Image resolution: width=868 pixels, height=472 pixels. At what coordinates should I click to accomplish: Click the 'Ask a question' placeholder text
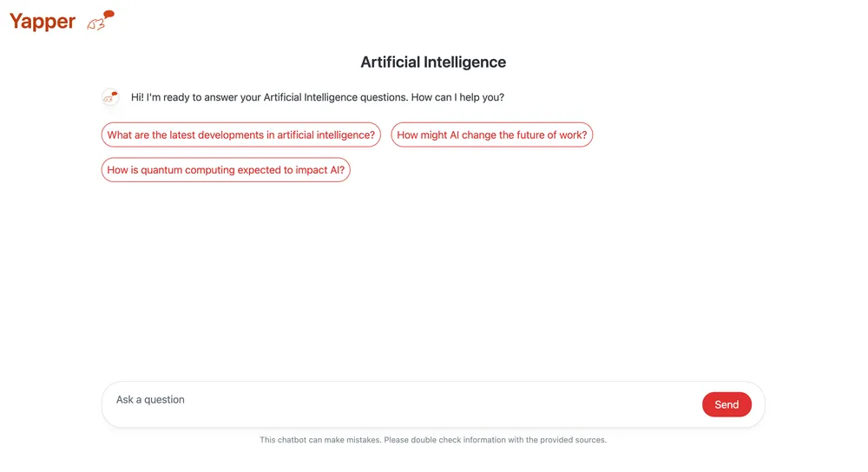point(150,399)
